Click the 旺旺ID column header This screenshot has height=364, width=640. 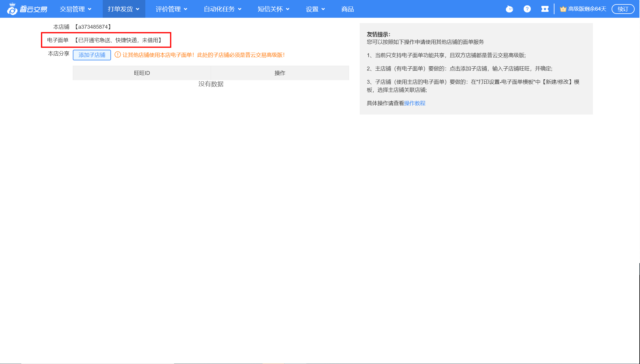coord(142,73)
